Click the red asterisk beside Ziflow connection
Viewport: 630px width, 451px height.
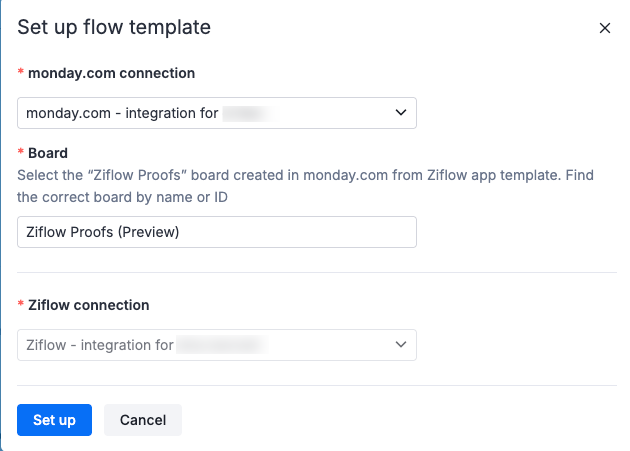click(21, 306)
